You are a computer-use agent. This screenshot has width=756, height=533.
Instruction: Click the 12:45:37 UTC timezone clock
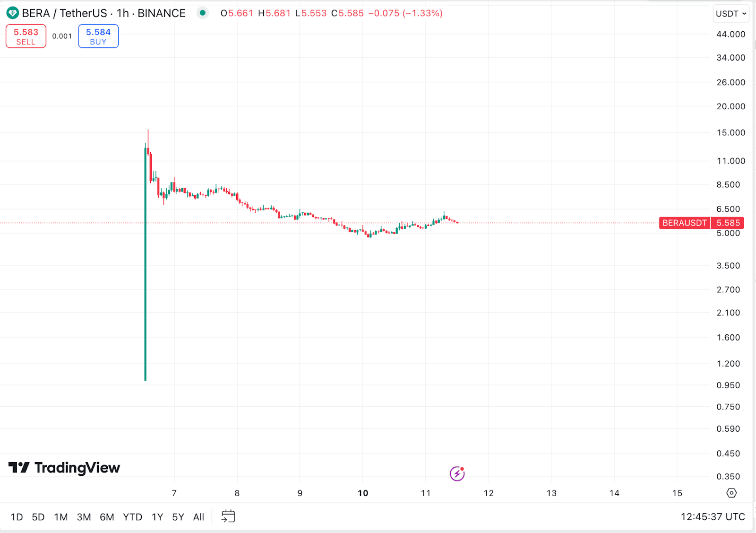pyautogui.click(x=713, y=517)
